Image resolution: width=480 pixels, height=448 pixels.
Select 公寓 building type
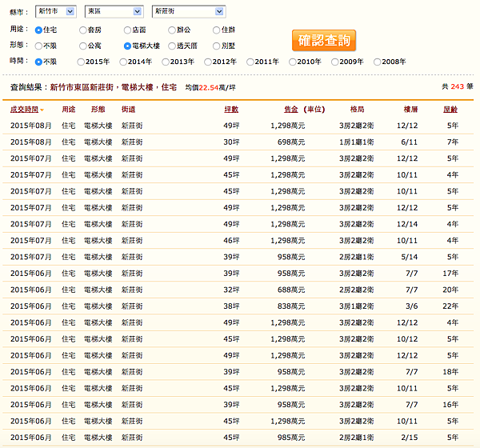coord(82,46)
